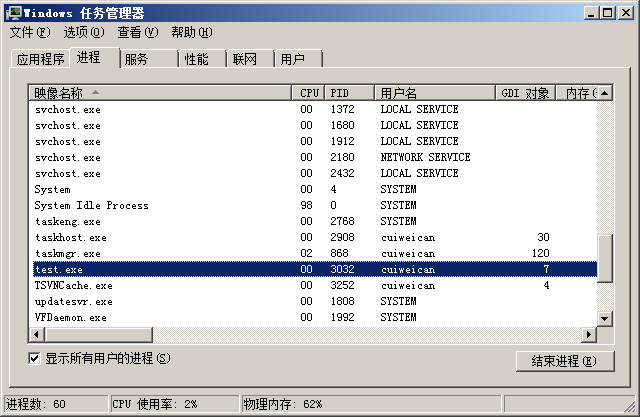640x417 pixels.
Task: Select svchost.exe NETWORK SERVICE row PID 2180
Action: [315, 157]
